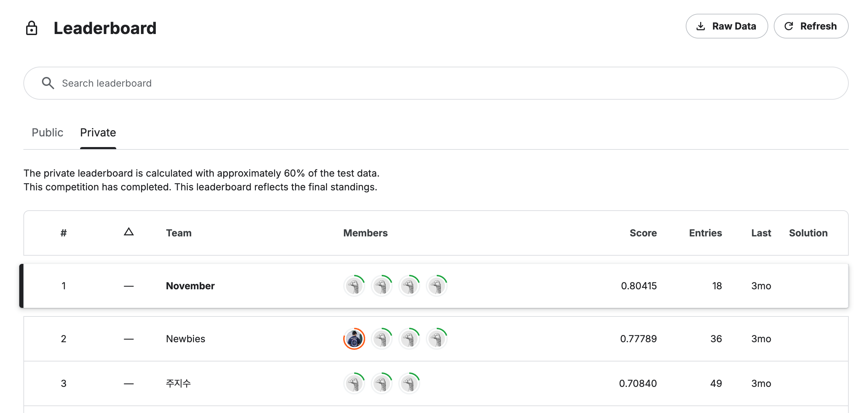
Task: Click the rank-change triangle column header
Action: pyautogui.click(x=129, y=233)
